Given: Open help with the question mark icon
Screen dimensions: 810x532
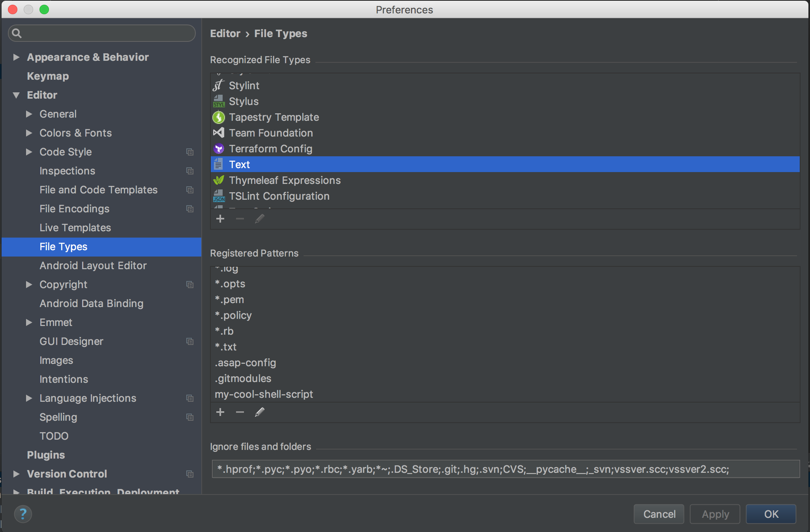Looking at the screenshot, I should point(23,514).
